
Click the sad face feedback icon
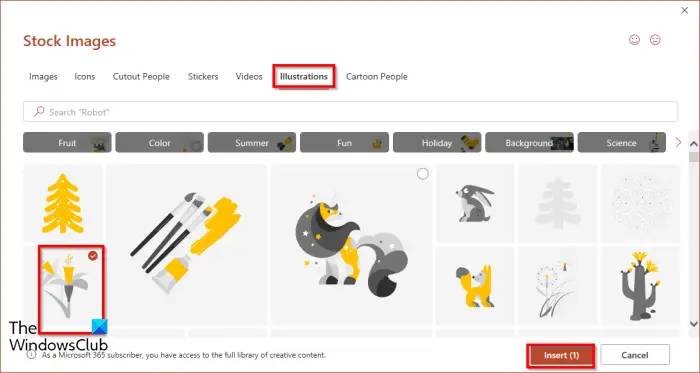655,40
